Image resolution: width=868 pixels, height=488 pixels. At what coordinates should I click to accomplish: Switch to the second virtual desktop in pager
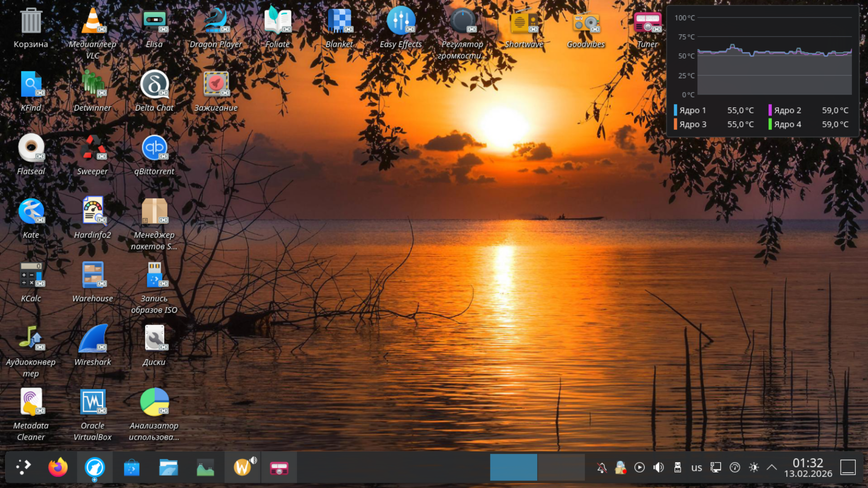tap(561, 467)
